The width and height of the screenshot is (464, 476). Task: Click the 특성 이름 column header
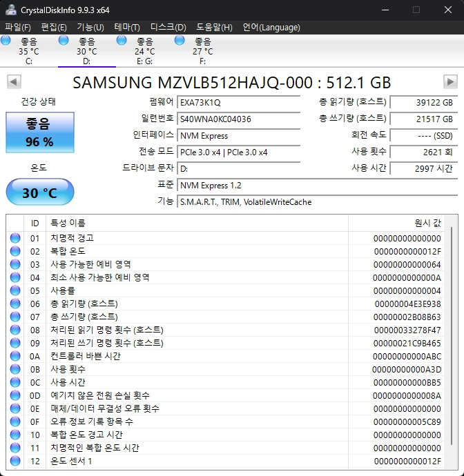point(197,224)
